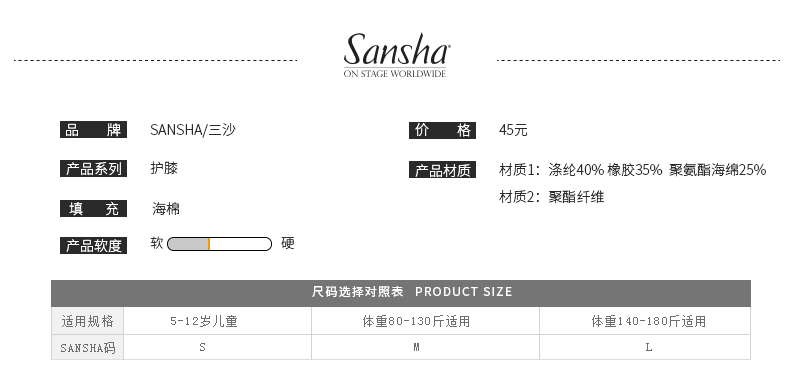Image resolution: width=790 pixels, height=382 pixels.
Task: Select the size M cell
Action: pyautogui.click(x=425, y=347)
